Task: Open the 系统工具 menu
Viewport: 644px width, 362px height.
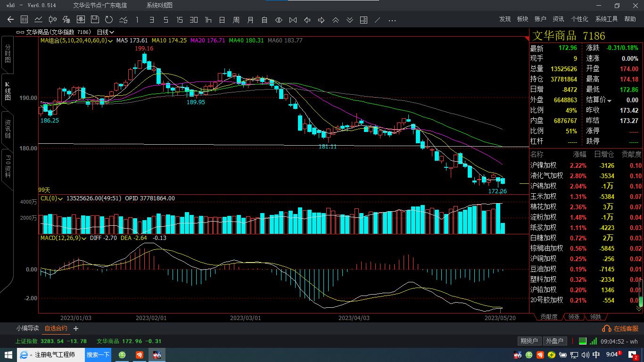Action: coord(606,19)
